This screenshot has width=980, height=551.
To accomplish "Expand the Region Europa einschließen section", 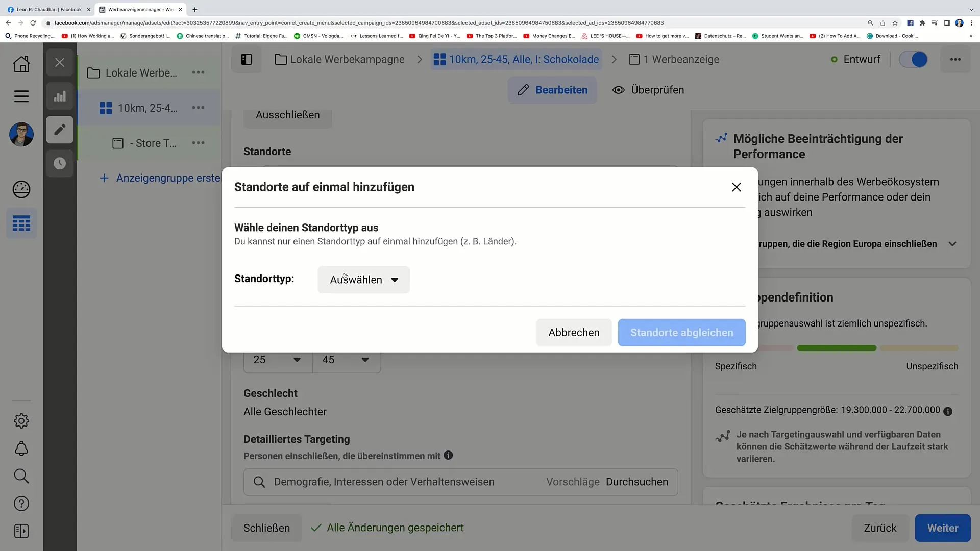I will [x=952, y=244].
